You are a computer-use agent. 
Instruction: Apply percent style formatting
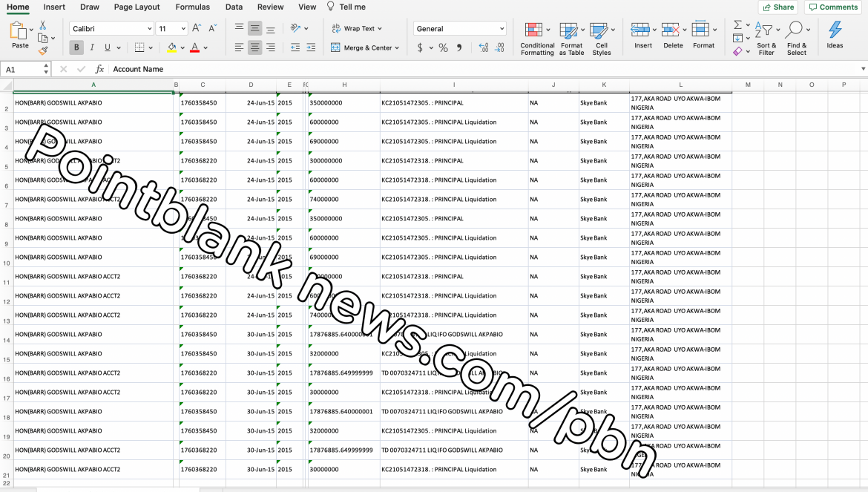click(444, 48)
